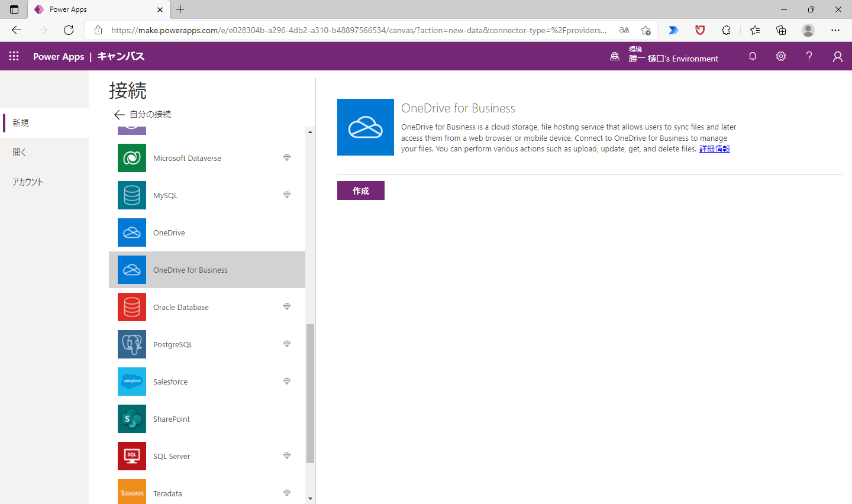The image size is (852, 504).
Task: Click the back arrow beside 自分の接続
Action: (x=119, y=115)
